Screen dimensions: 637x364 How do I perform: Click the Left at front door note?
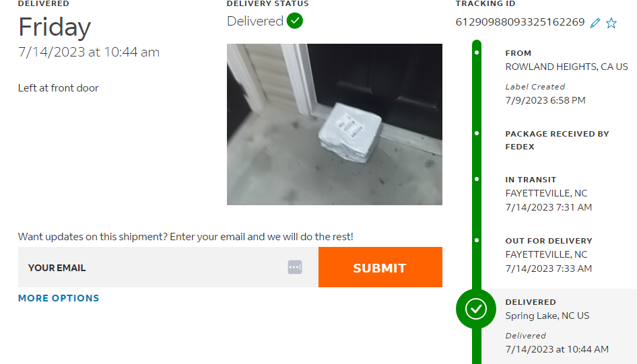[58, 88]
